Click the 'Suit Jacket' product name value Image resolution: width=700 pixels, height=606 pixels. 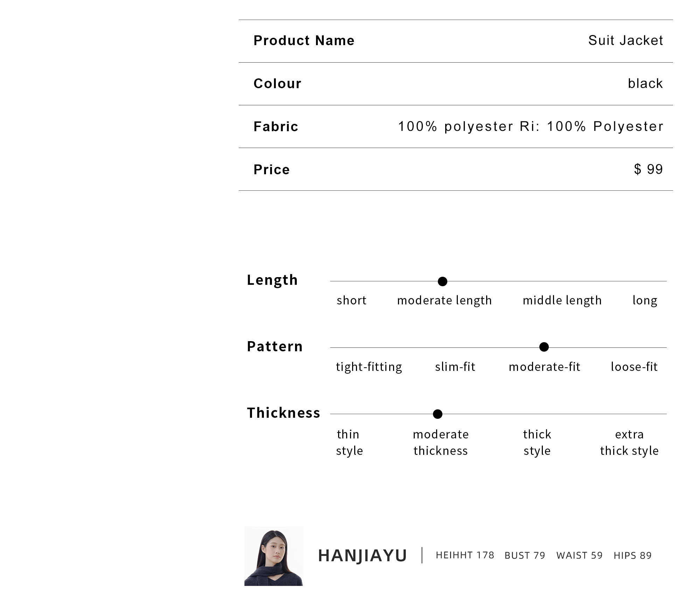tap(625, 41)
